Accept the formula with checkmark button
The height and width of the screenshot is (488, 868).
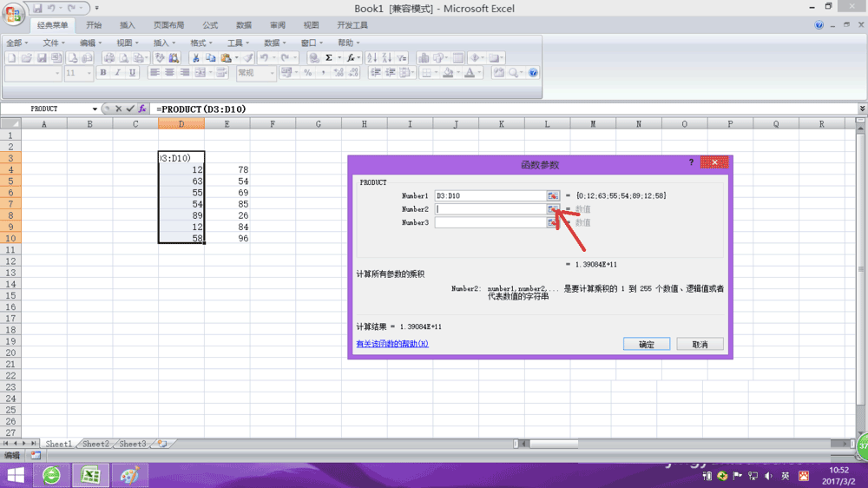coord(130,109)
